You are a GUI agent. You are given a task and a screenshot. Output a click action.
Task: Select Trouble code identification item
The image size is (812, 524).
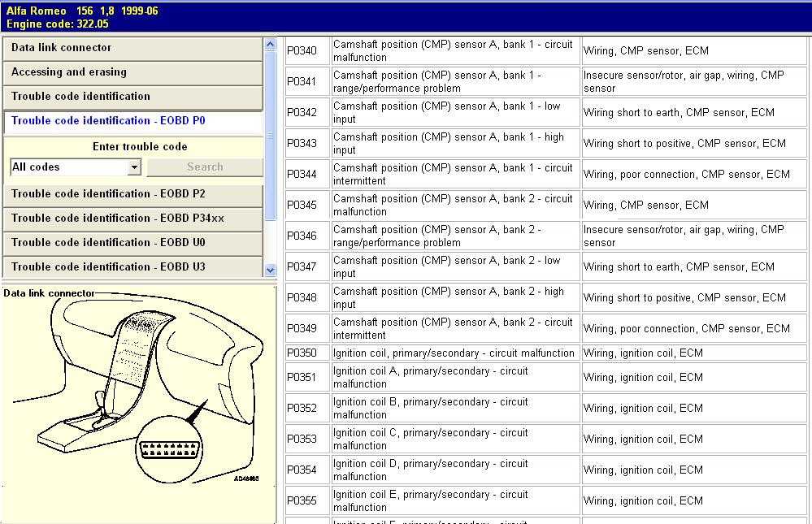[133, 97]
